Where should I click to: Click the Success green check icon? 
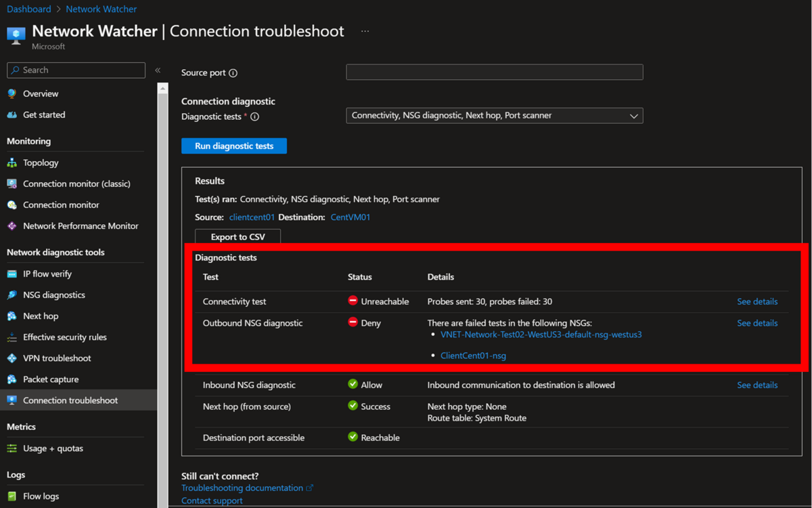click(353, 406)
